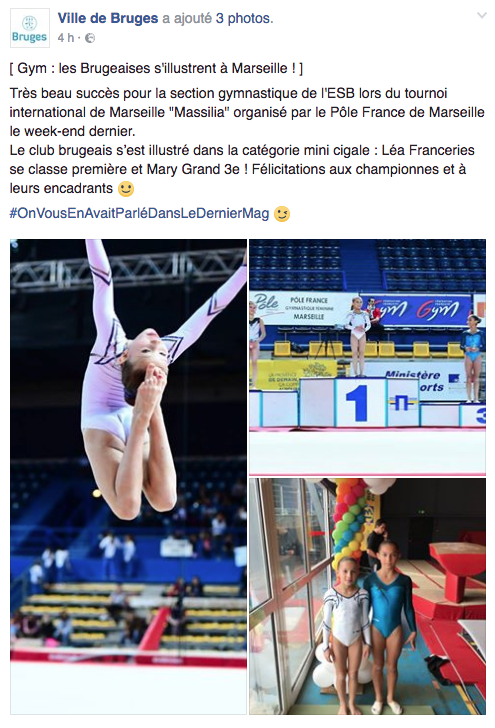Click the blue number 1 podium block
495x728 pixels.
pos(361,402)
